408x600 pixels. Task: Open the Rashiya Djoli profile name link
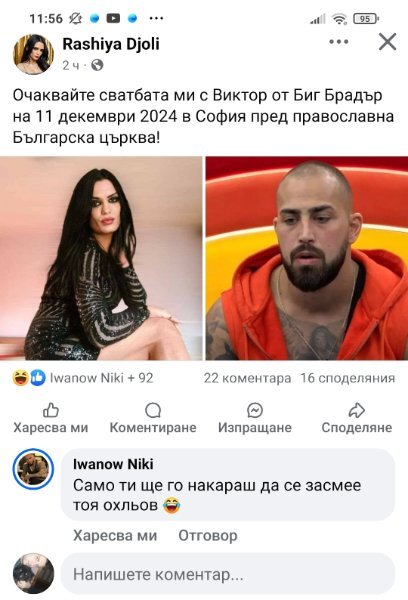click(111, 44)
